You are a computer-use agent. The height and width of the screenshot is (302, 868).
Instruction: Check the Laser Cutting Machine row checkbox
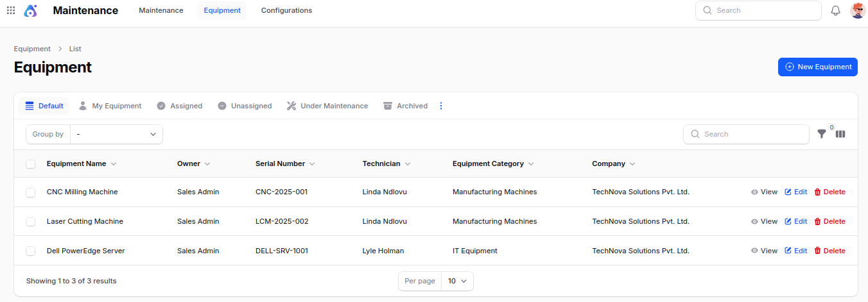(31, 222)
